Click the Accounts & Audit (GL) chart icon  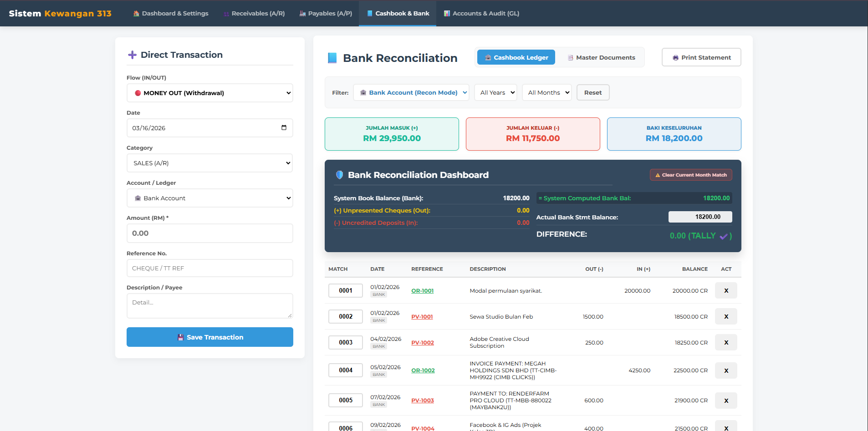[x=446, y=13]
